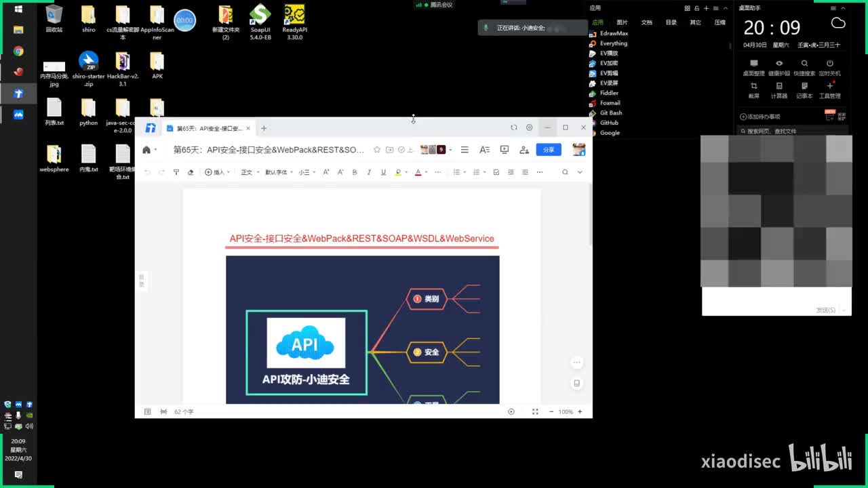This screenshot has width=868, height=488.
Task: Open the document outline menu icon
Action: coord(465,150)
